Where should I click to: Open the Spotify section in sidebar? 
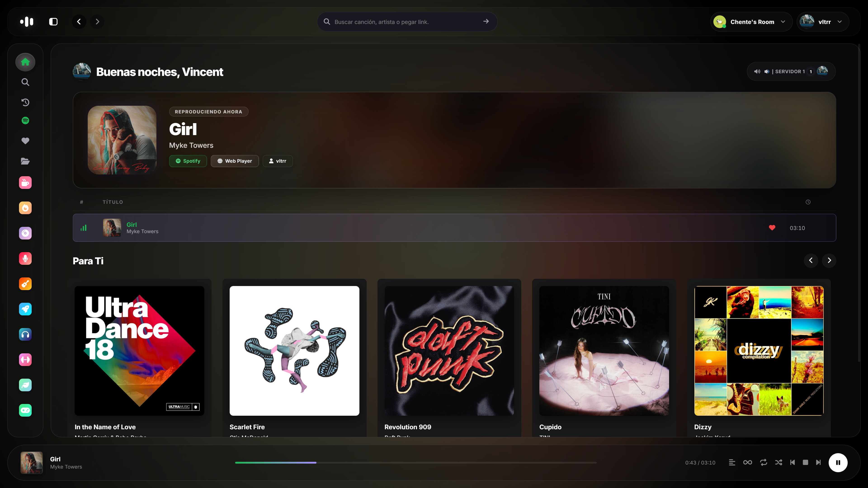(25, 121)
